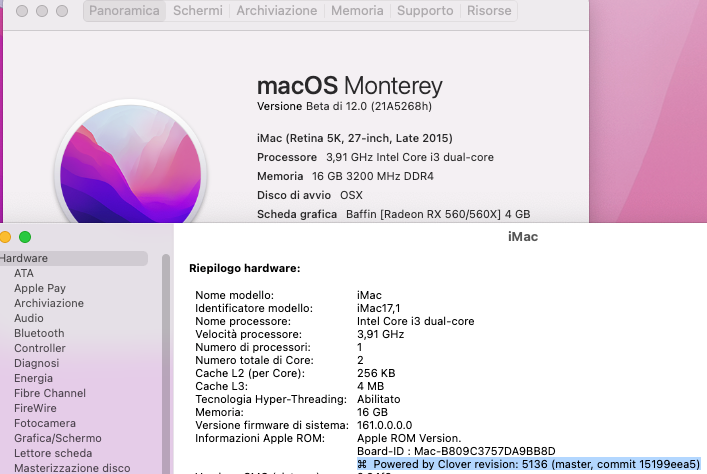Screen dimensions: 707x474
Task: Click the '161.0.0.0.0' firmware version value
Action: point(384,425)
